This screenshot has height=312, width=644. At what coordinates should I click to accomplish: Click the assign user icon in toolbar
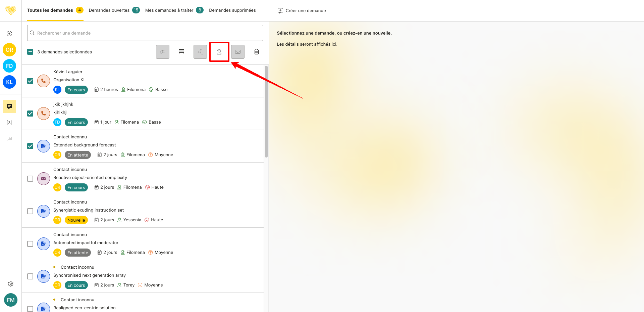tap(219, 52)
